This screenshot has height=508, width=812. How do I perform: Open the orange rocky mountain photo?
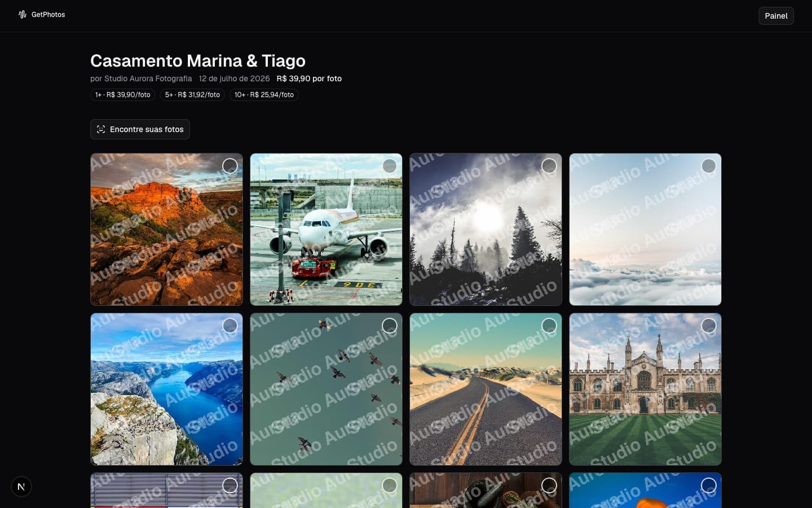[x=166, y=230]
